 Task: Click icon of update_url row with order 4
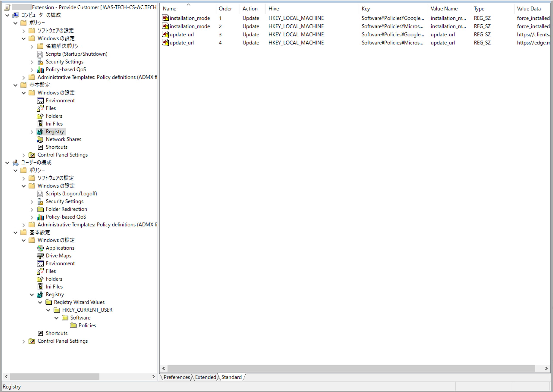pyautogui.click(x=165, y=42)
